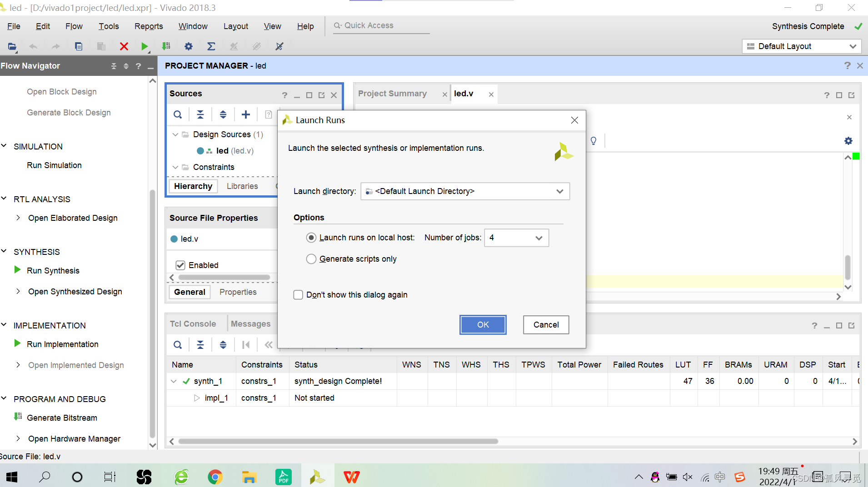Collapse synth_1 run row

(x=174, y=381)
